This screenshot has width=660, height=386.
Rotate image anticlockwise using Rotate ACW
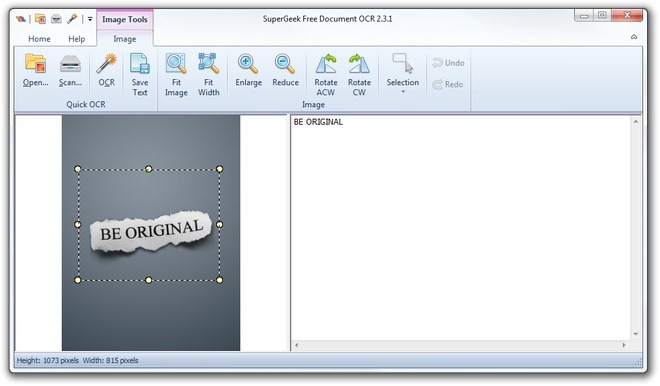click(x=326, y=75)
